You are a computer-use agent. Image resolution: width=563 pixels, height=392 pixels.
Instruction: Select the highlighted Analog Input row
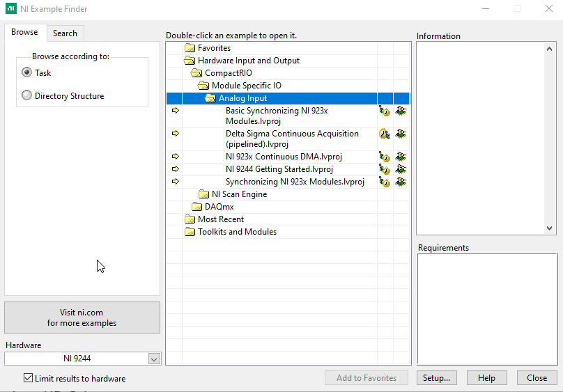coord(288,98)
